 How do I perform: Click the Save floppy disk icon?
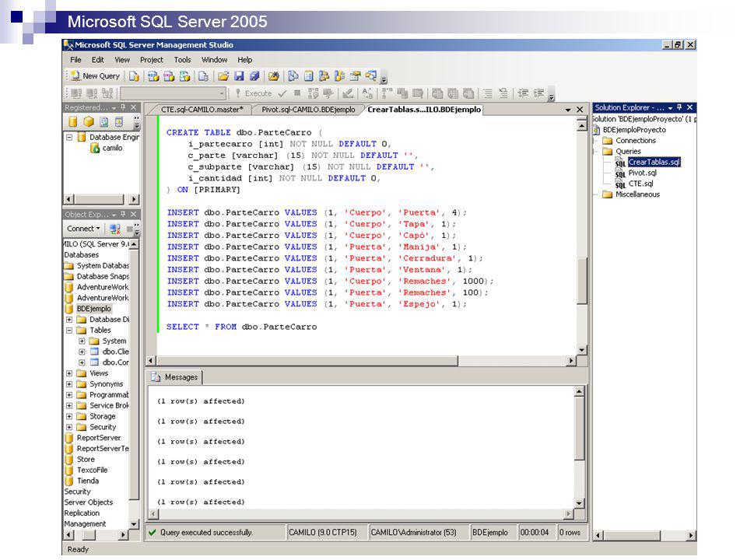pyautogui.click(x=239, y=76)
